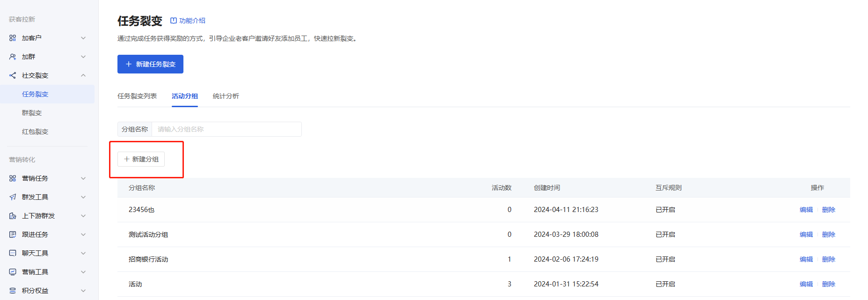This screenshot has width=868, height=300.
Task: Click the 加客户 sidebar icon
Action: pos(13,38)
